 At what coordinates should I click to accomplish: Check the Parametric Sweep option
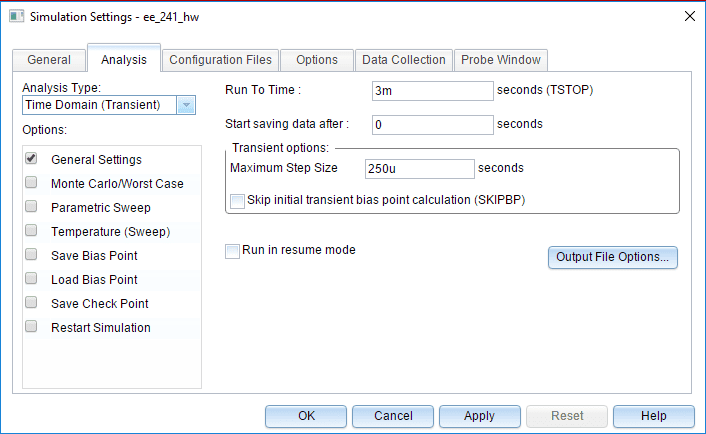click(31, 207)
